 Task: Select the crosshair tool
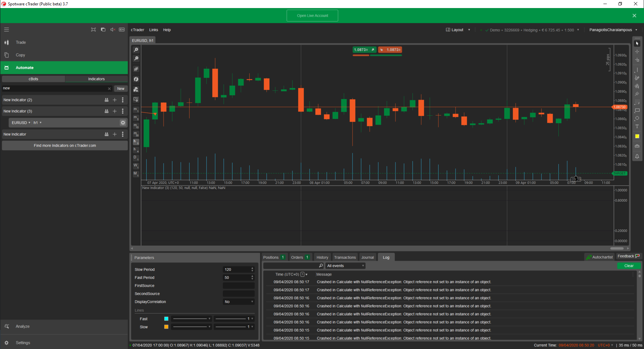tap(637, 52)
